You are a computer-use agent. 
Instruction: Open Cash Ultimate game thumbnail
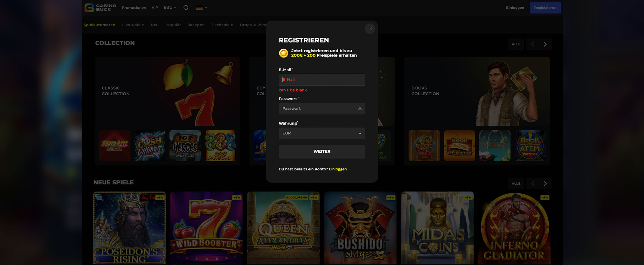150,146
